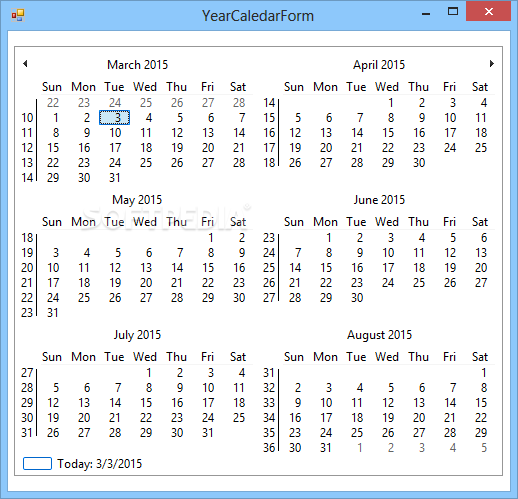Screen dimensions: 518x499
Task: Select grayed September 5 in August grid
Action: coord(484,448)
